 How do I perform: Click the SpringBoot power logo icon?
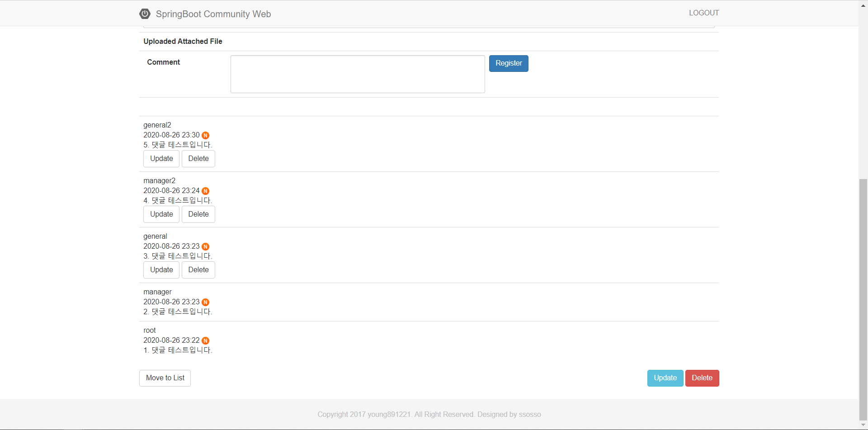point(145,14)
